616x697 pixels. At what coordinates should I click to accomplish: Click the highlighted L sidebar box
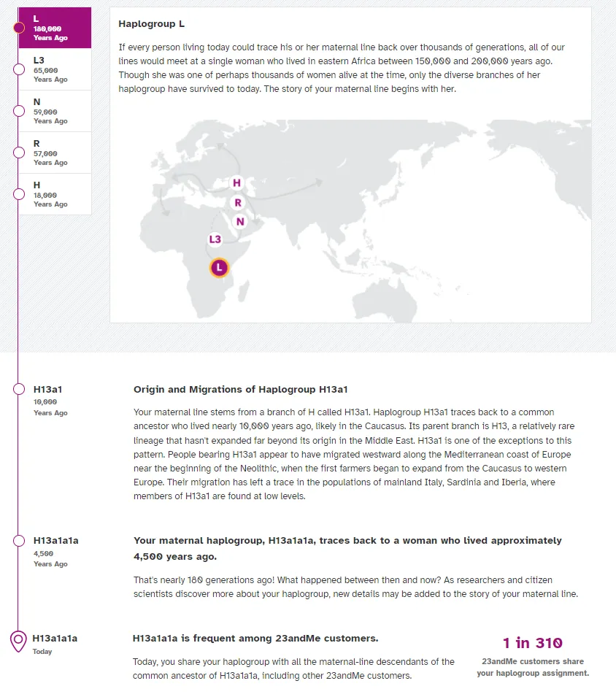point(55,28)
